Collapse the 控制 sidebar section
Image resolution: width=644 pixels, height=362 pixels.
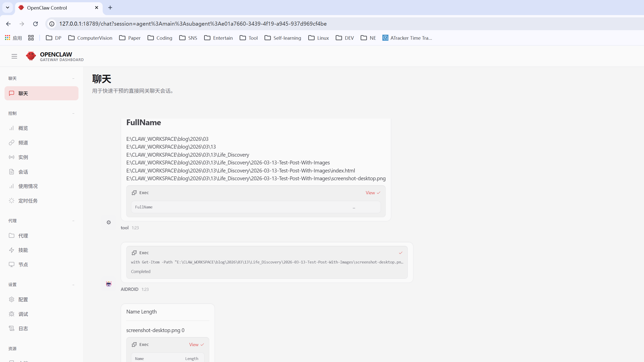73,113
